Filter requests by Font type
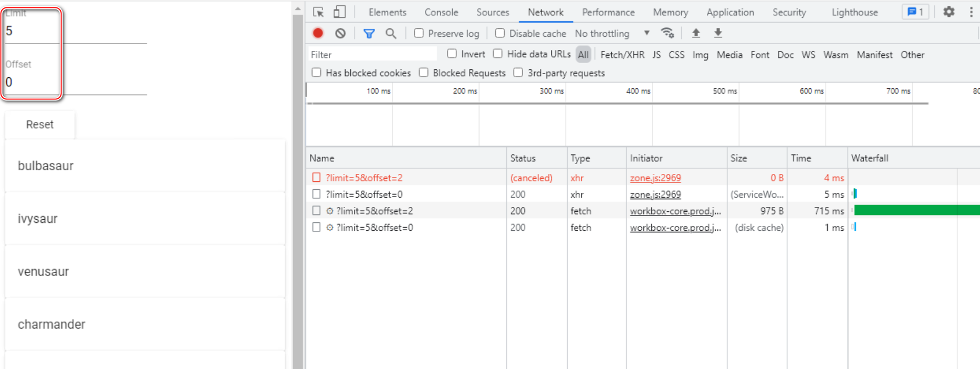 pyautogui.click(x=760, y=55)
